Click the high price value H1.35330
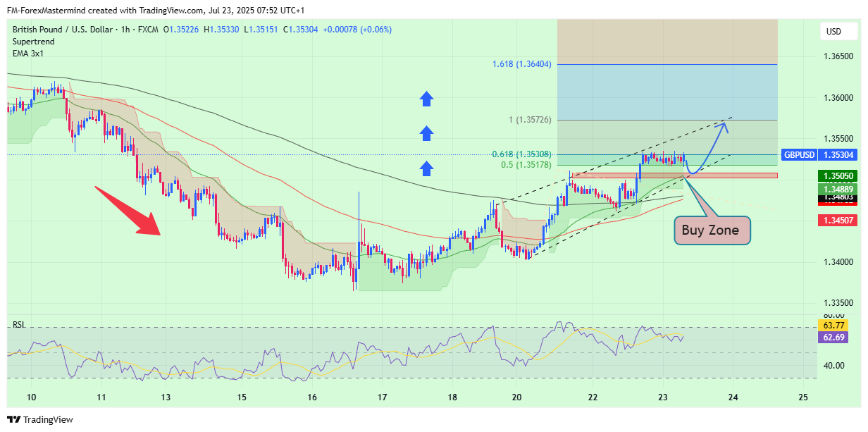 [x=222, y=30]
